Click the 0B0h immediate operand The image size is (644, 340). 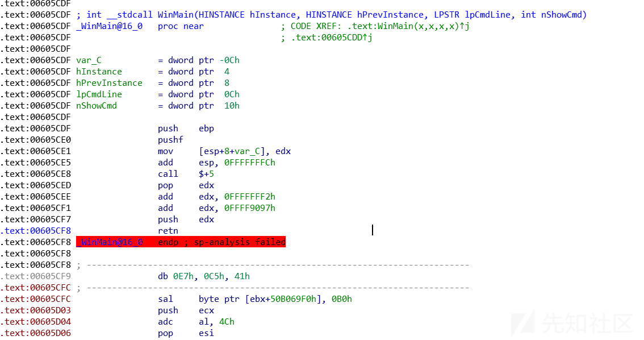[x=342, y=299]
